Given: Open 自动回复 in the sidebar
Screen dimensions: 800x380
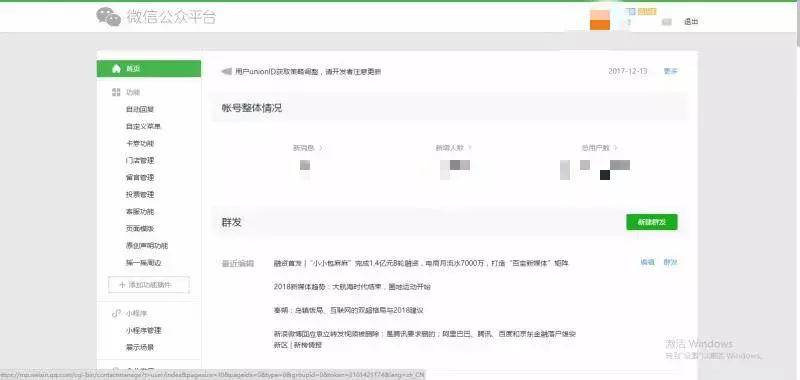Looking at the screenshot, I should [140, 109].
